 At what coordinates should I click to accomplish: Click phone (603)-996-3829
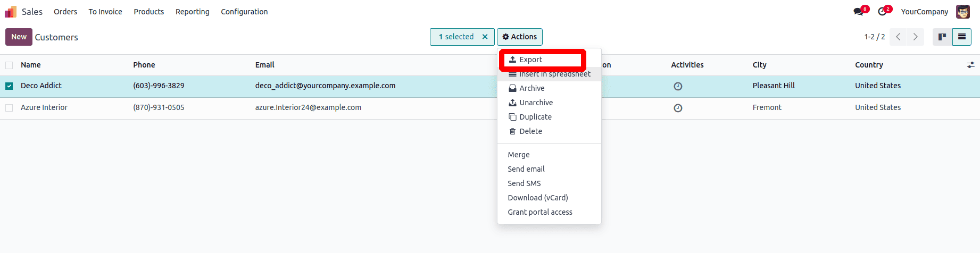[159, 86]
